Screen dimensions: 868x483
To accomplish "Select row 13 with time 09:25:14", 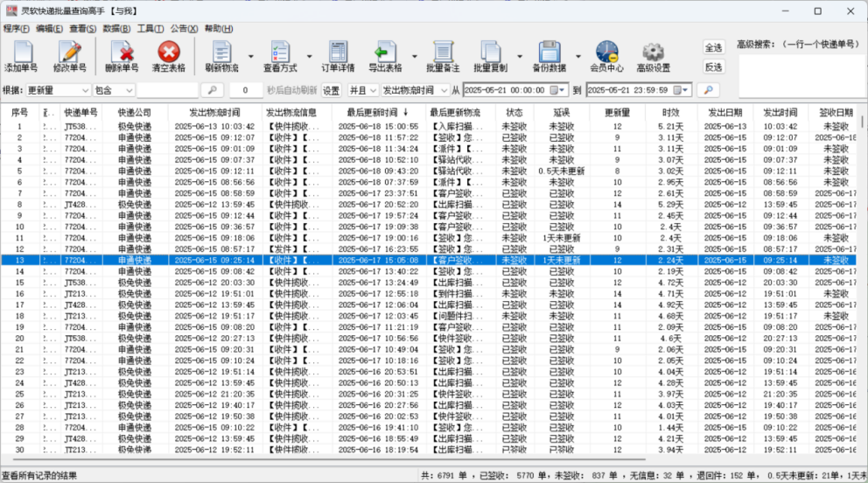I will (x=430, y=260).
